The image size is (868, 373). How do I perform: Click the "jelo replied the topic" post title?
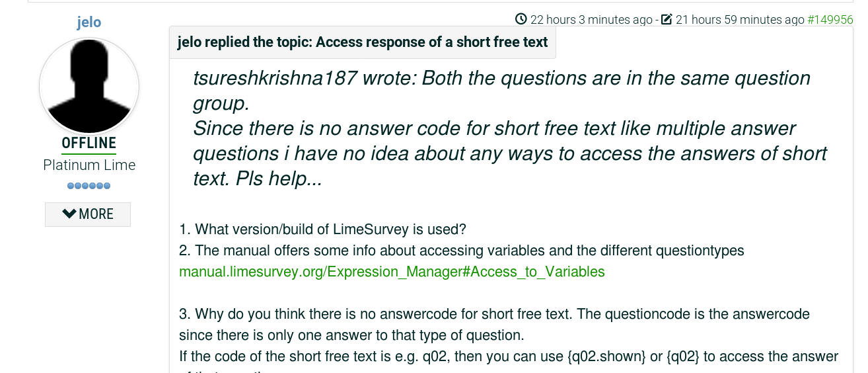tap(363, 42)
